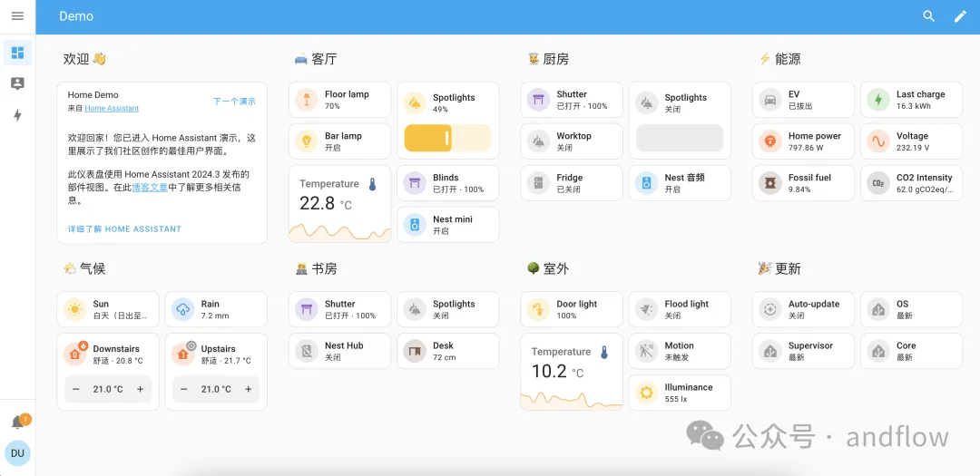
Task: Decrease Upstairs target temperature with minus
Action: click(183, 389)
